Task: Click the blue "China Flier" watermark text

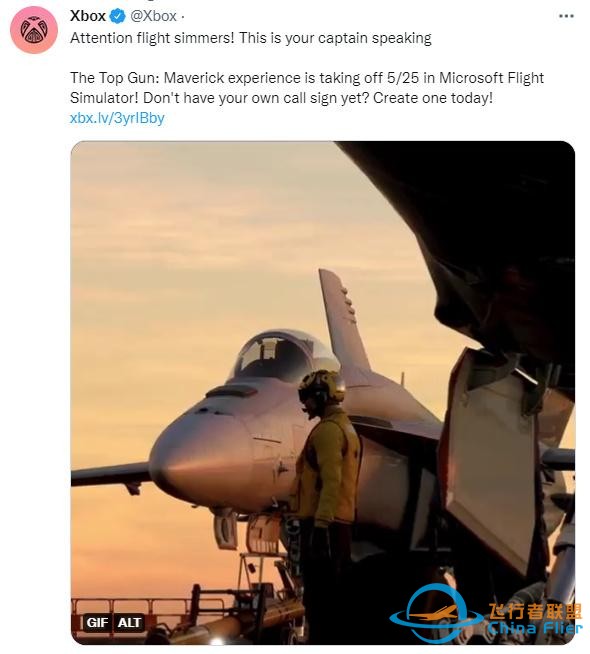Action: (x=535, y=628)
